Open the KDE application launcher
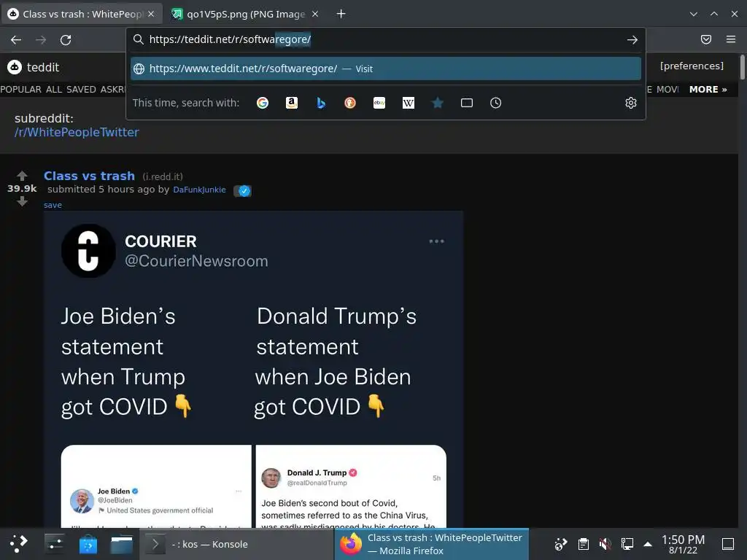The width and height of the screenshot is (747, 560). (x=18, y=544)
